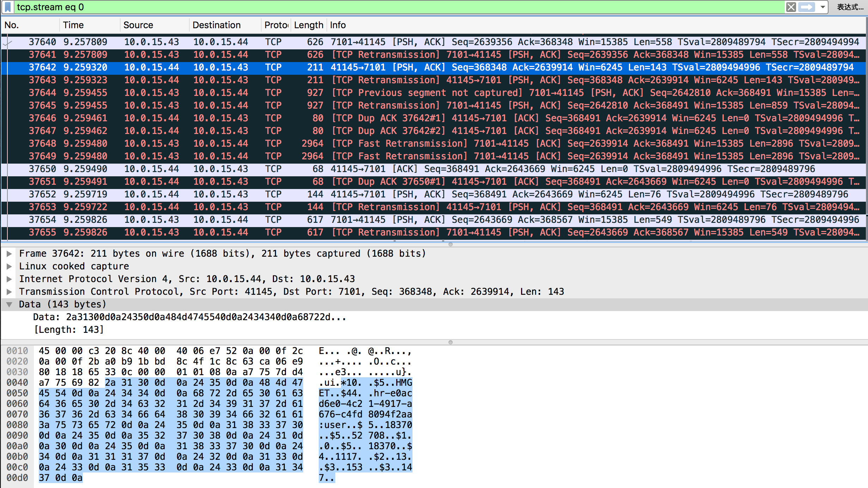Clear the display filter with X icon

tap(791, 7)
